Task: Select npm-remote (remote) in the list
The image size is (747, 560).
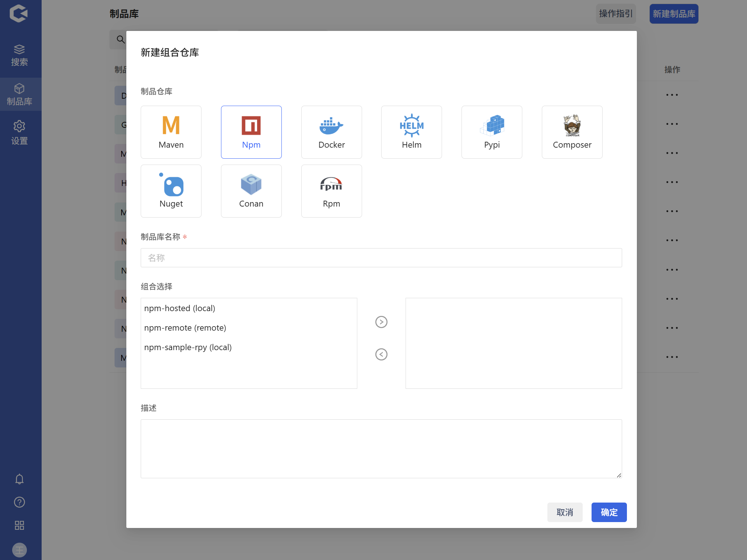Action: click(x=185, y=328)
